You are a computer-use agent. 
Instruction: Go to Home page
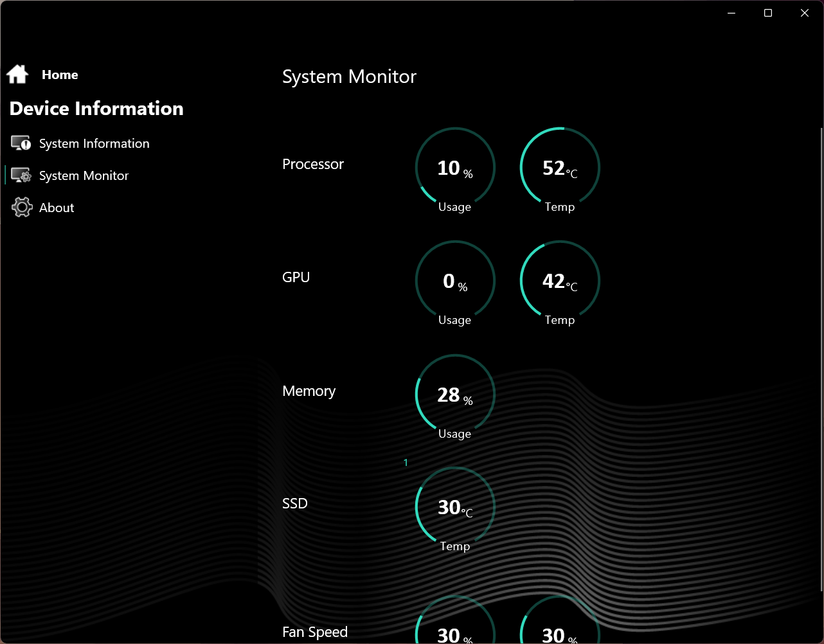click(60, 75)
